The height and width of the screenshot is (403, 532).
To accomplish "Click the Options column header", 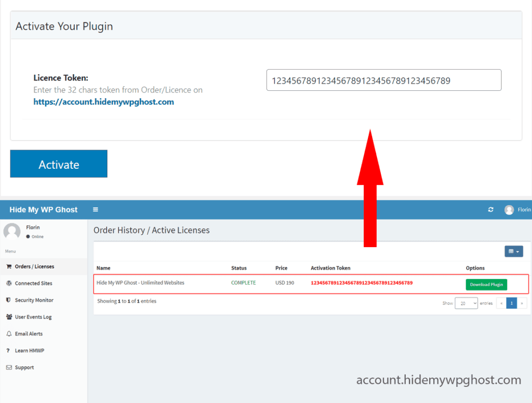I will click(475, 268).
